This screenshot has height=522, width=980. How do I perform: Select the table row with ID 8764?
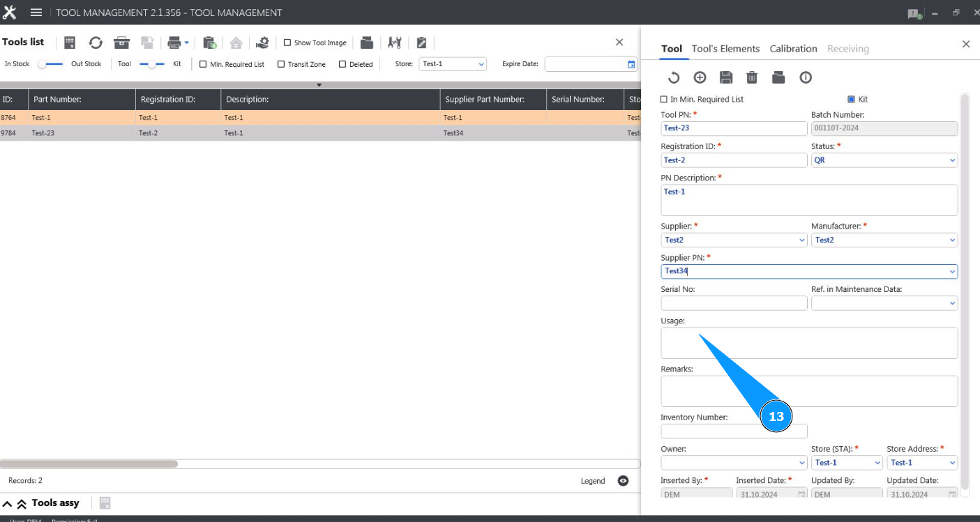[x=320, y=118]
